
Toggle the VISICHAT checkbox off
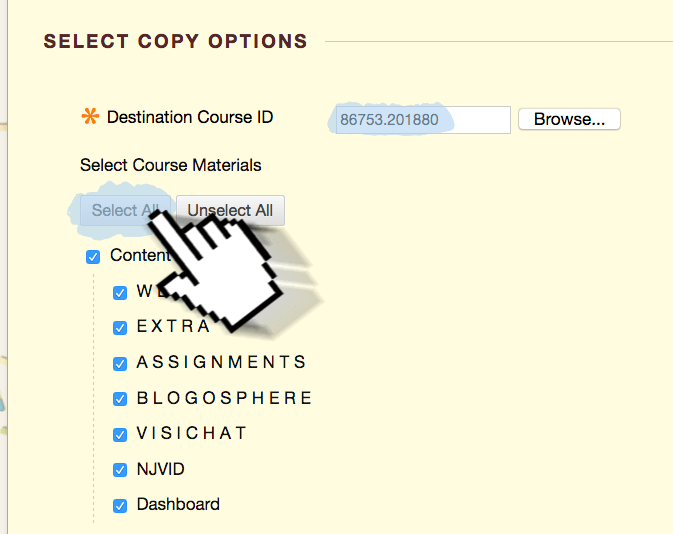tap(120, 434)
